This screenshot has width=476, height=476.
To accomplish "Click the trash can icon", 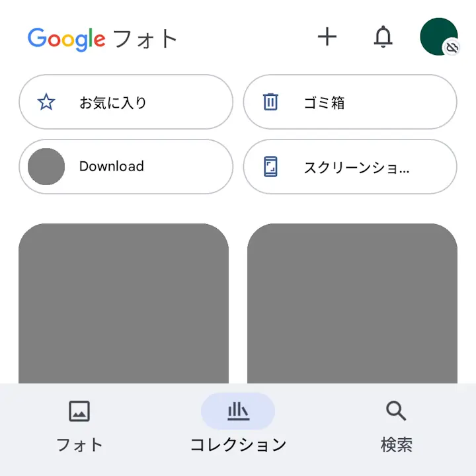I will [x=270, y=102].
